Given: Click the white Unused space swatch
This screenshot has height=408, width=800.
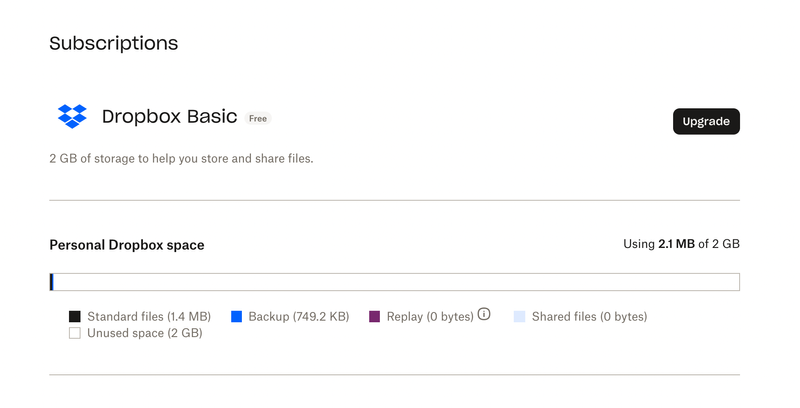Looking at the screenshot, I should pos(75,333).
